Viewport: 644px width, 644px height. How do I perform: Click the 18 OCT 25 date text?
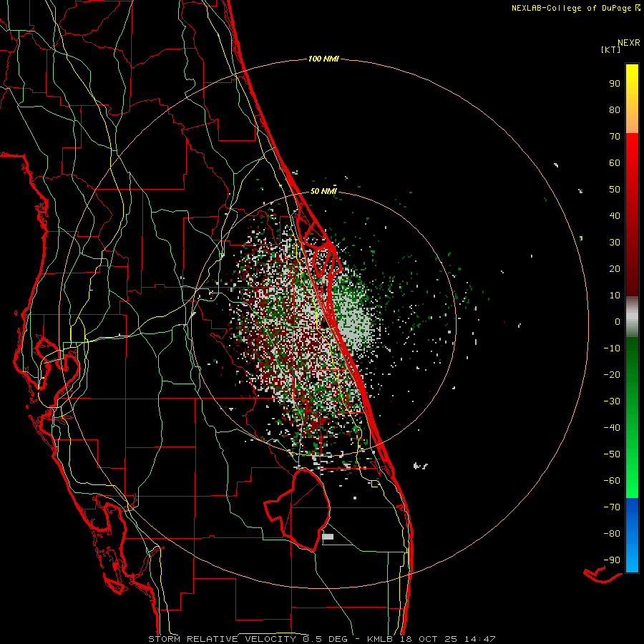click(429, 639)
